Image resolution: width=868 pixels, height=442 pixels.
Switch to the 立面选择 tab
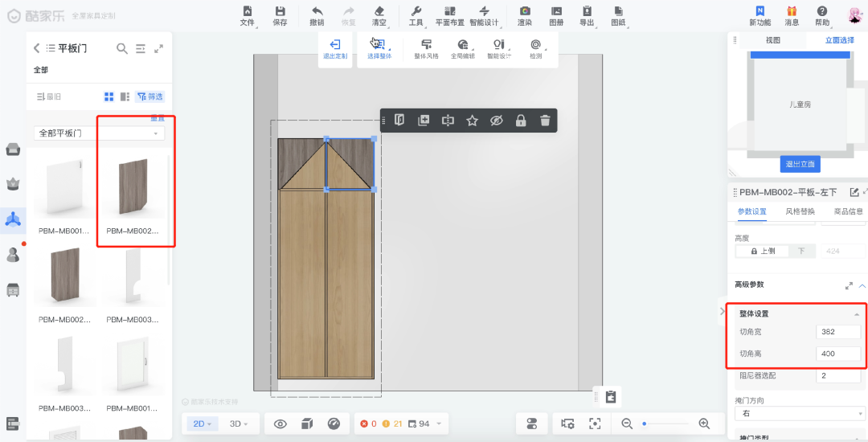(839, 40)
